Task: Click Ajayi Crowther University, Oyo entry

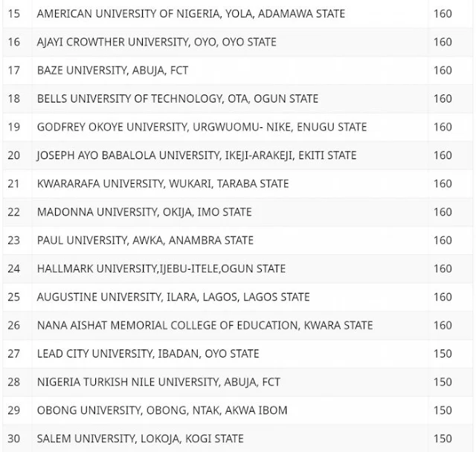Action: [x=157, y=42]
